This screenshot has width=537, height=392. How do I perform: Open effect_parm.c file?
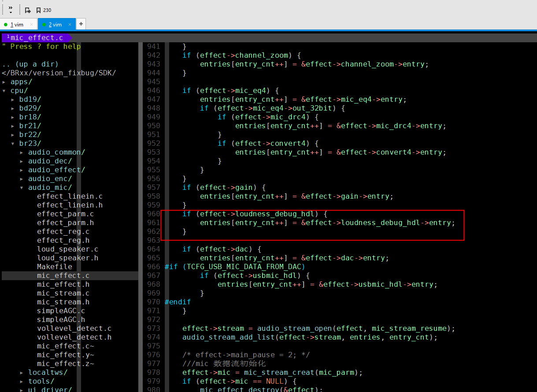65,214
